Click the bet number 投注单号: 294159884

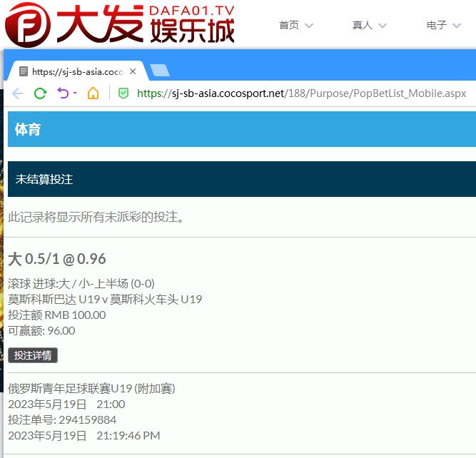[62, 420]
